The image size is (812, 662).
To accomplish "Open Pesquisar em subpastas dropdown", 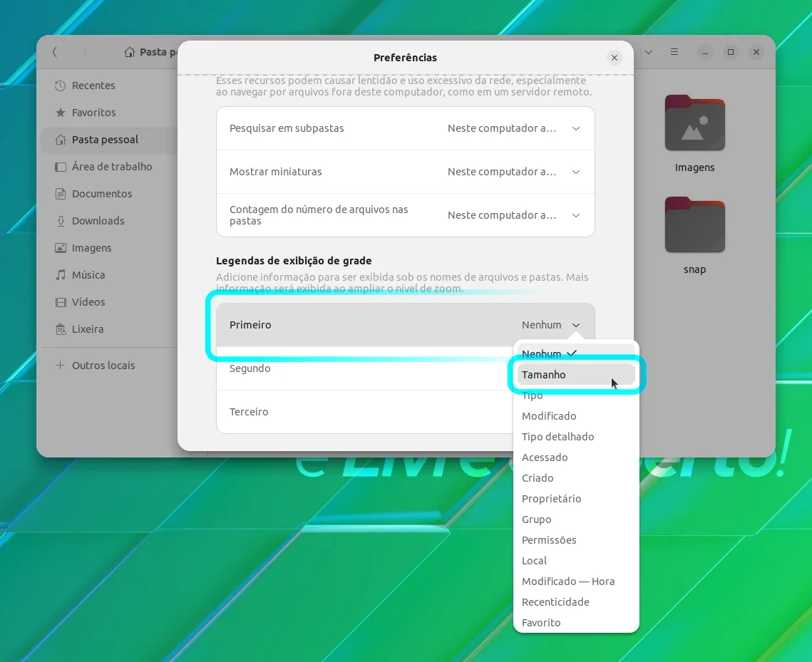I will point(406,128).
